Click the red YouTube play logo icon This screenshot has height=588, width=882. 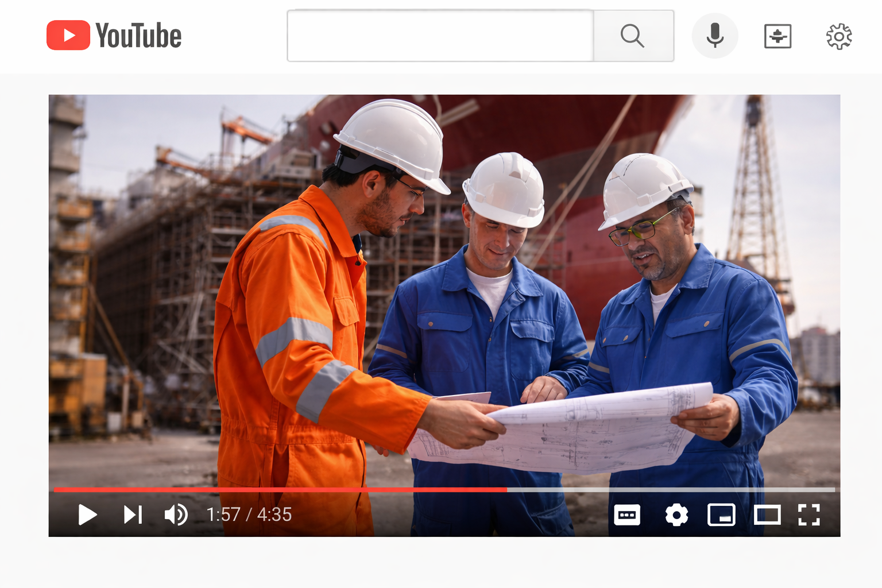coord(68,36)
